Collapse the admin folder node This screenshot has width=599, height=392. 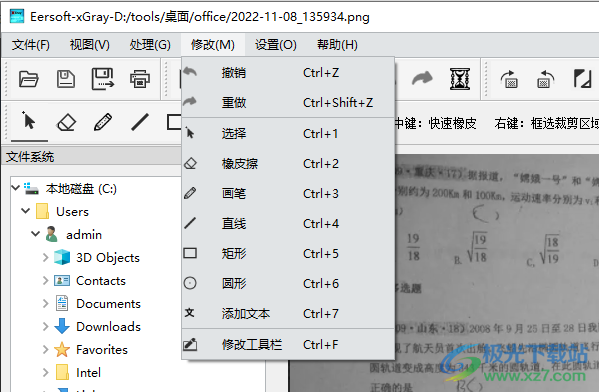tap(36, 233)
